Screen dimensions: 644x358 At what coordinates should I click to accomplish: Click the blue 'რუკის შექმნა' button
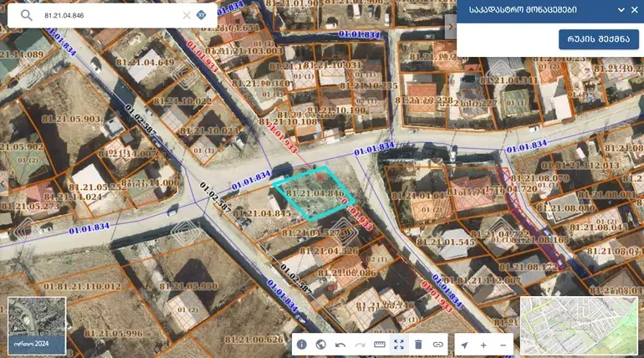598,39
